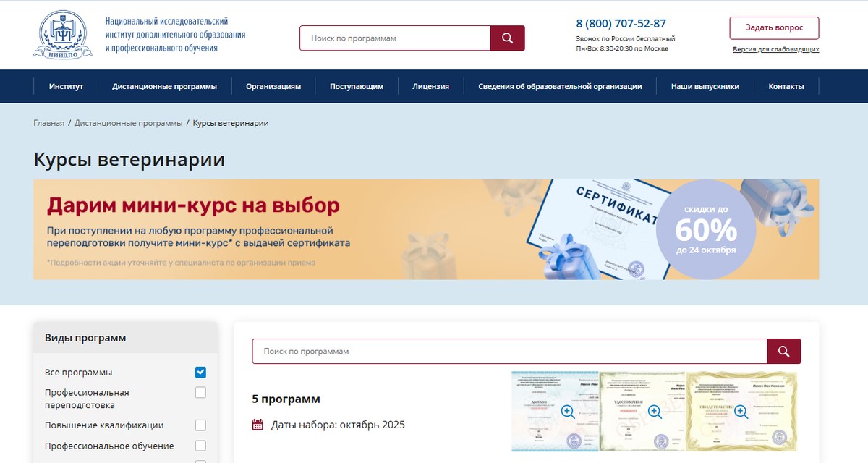Image resolution: width=868 pixels, height=463 pixels.
Task: Check the Профессиональное обучение checkbox
Action: pos(200,446)
